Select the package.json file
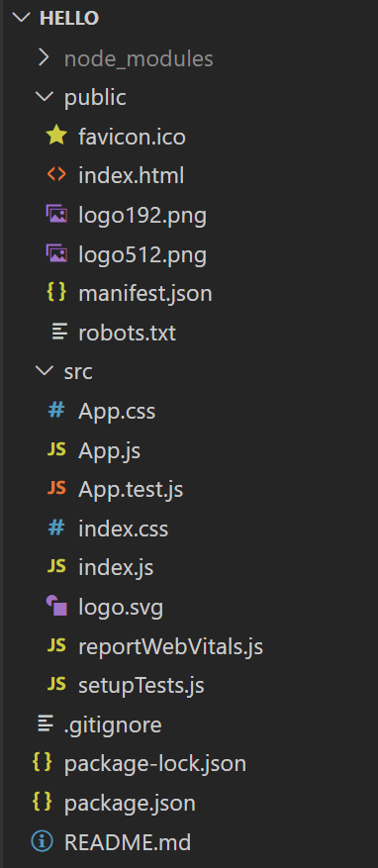Screen dimensions: 378x868 130,803
